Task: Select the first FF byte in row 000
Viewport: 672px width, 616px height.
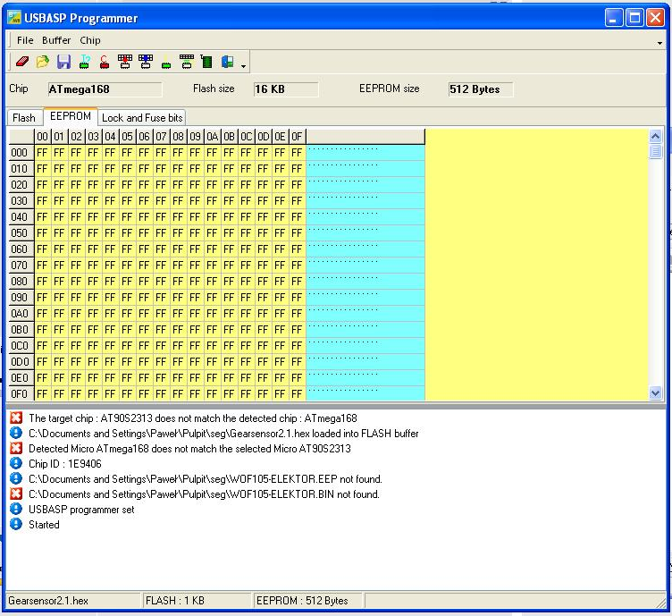Action: click(42, 153)
